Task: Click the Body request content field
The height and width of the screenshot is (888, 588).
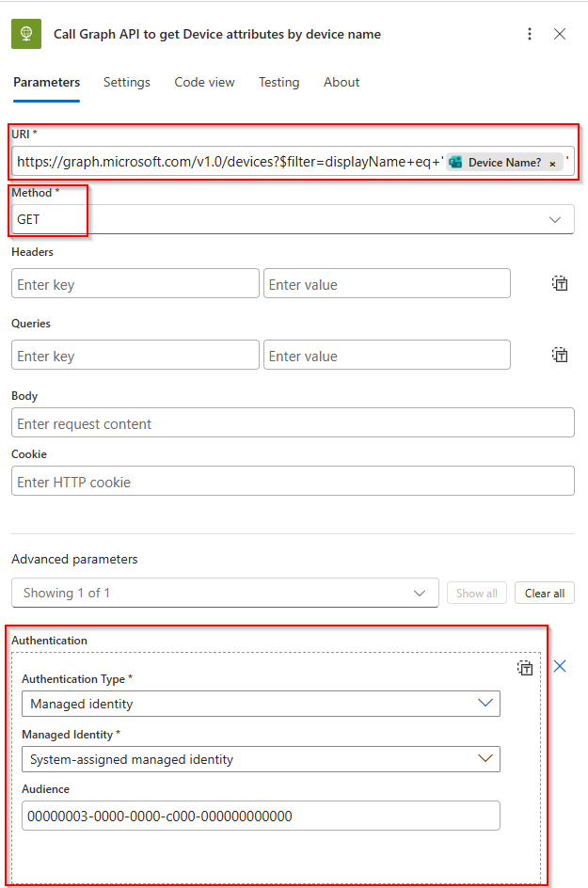Action: [x=293, y=423]
